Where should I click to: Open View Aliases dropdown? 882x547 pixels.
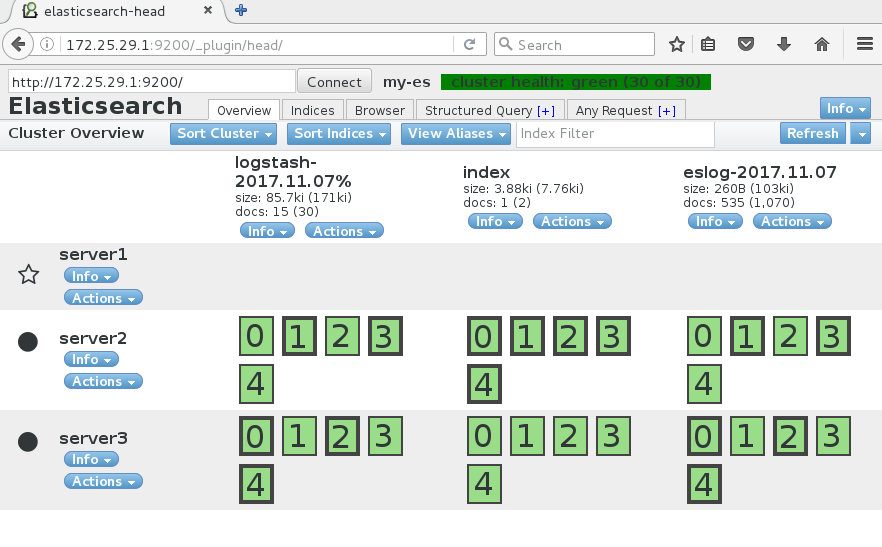(456, 134)
